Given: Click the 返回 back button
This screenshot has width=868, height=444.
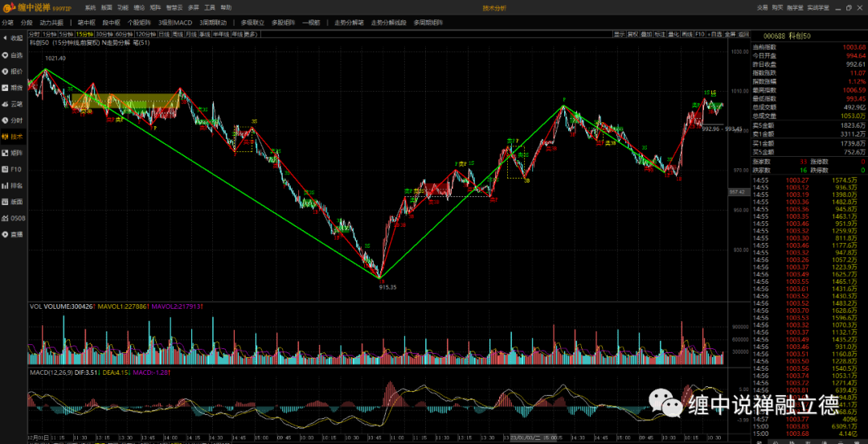Looking at the screenshot, I should tap(743, 34).
